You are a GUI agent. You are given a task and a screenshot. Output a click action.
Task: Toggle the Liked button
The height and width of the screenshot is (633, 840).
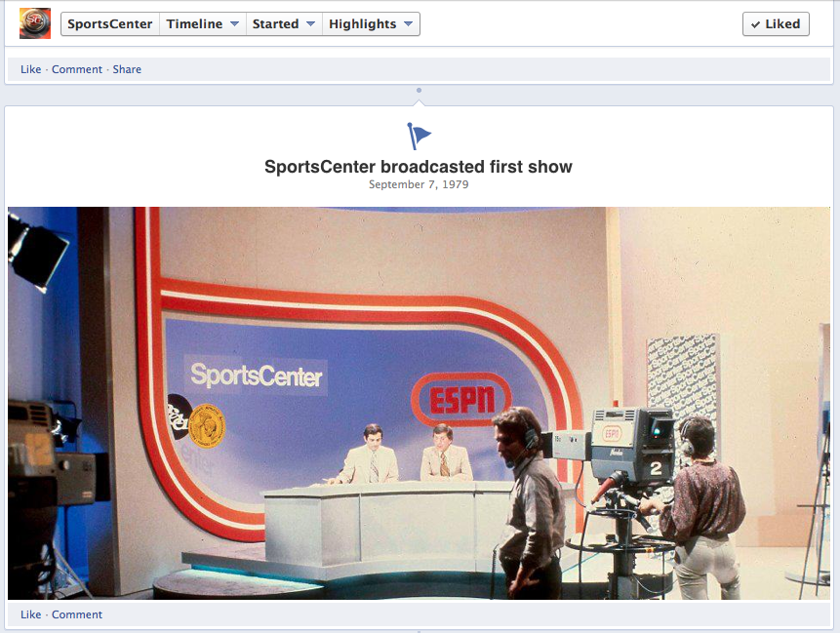pyautogui.click(x=776, y=24)
